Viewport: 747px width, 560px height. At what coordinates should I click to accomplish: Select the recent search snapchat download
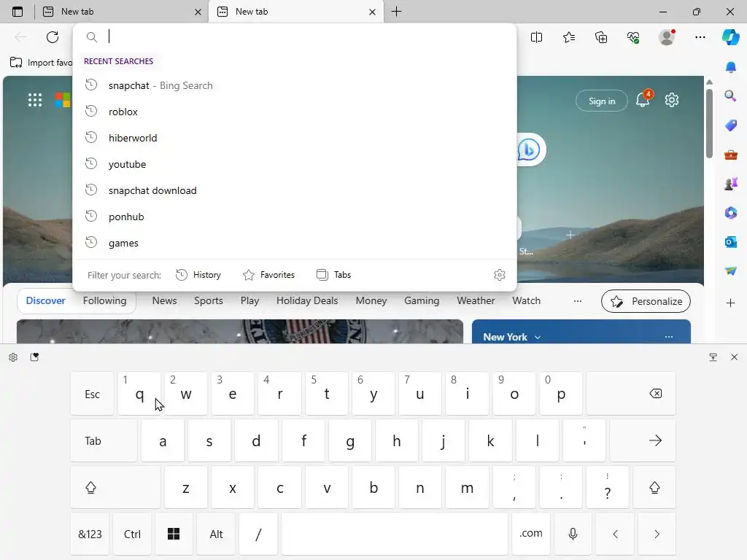(295, 190)
